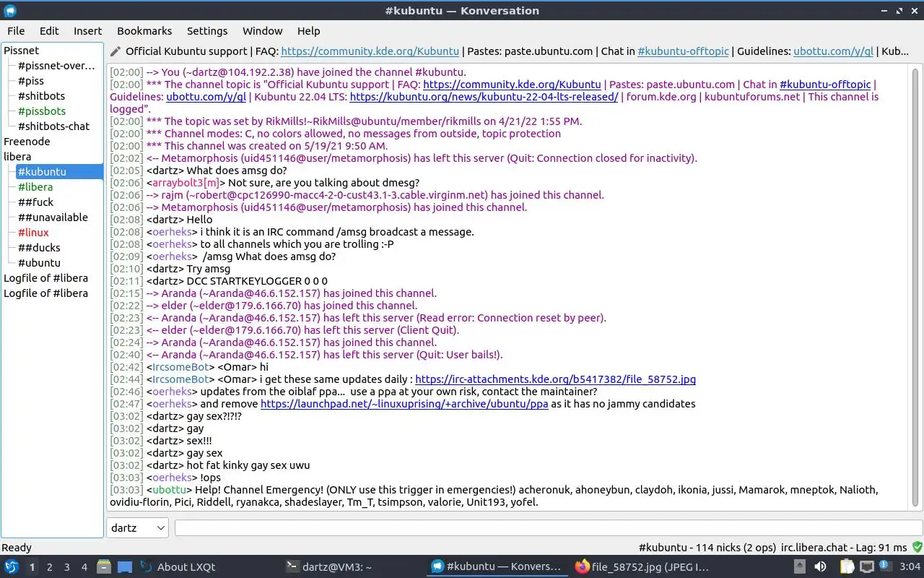Open the Bookmarks menu

tap(144, 31)
